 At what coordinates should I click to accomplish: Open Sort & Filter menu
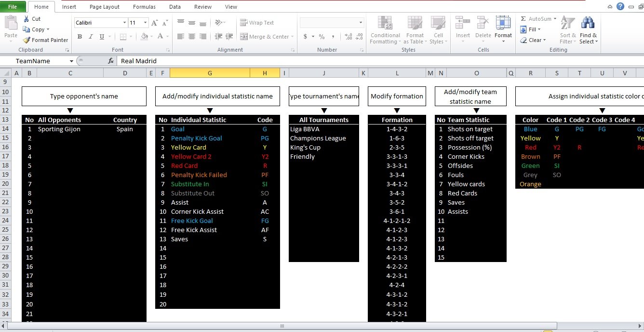[x=568, y=30]
